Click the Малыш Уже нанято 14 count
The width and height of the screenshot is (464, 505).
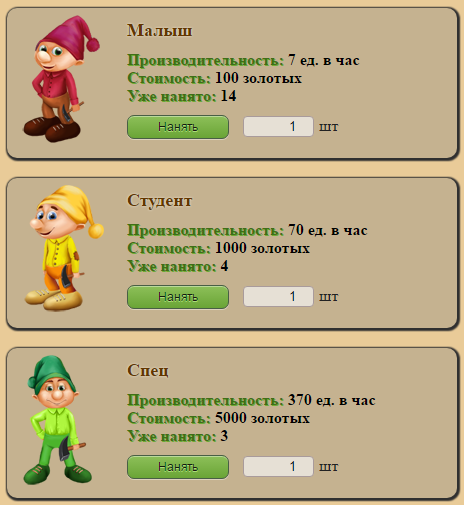coord(228,96)
